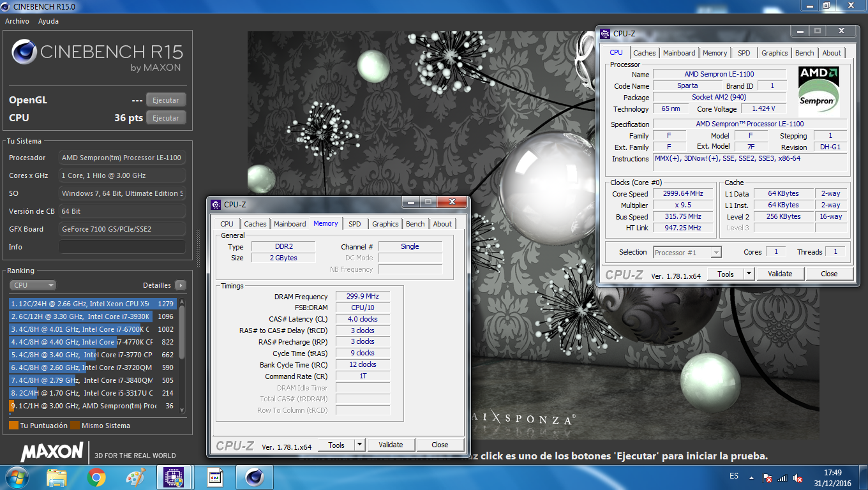Click Tools button in CPU-Z CPU window
Screen dimensions: 868x490
(726, 274)
